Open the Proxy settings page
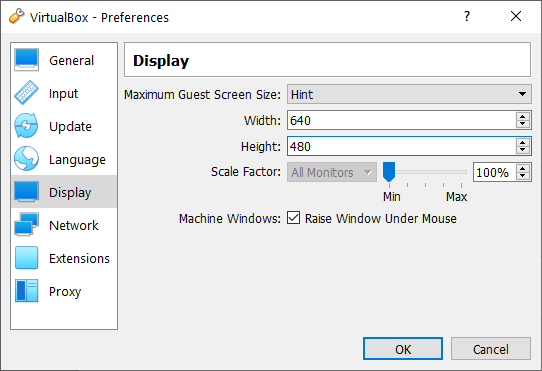Image resolution: width=542 pixels, height=371 pixels. 64,291
